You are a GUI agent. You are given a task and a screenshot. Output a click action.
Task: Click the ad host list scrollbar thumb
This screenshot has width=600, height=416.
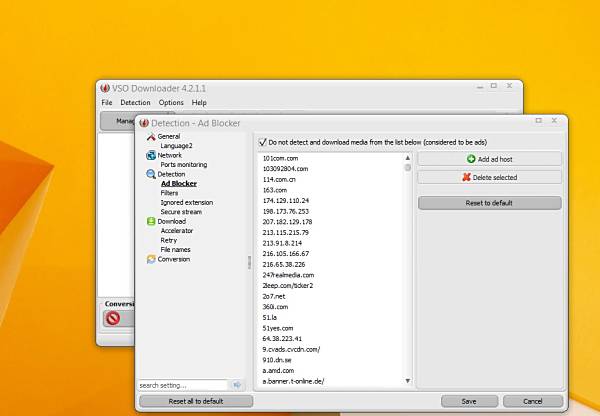[x=408, y=168]
